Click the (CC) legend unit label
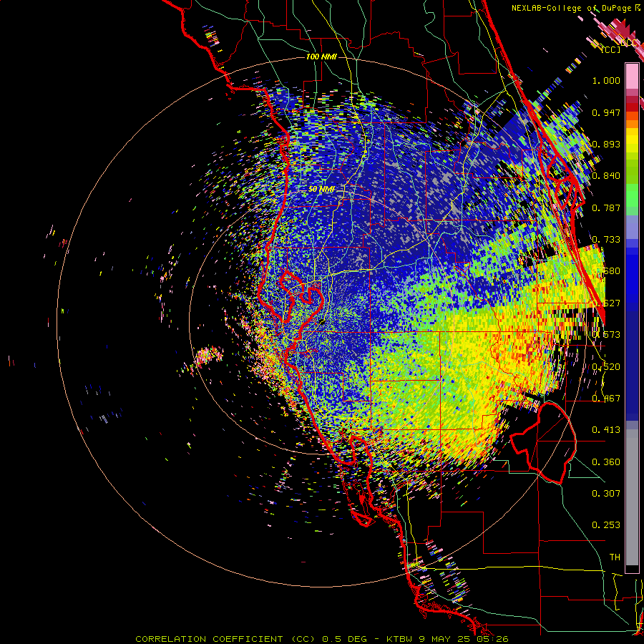This screenshot has height=644, width=644. [611, 50]
